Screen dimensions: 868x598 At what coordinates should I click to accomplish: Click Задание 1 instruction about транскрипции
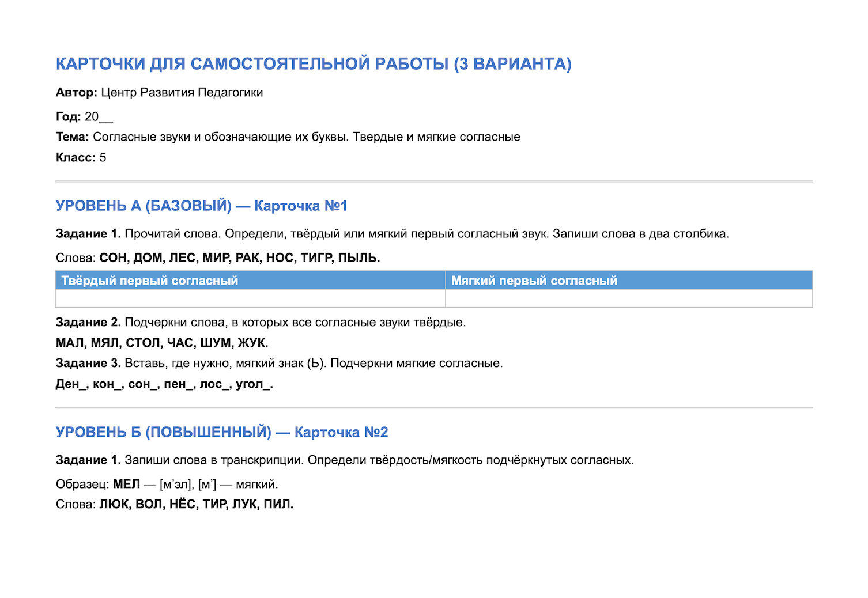tap(345, 460)
